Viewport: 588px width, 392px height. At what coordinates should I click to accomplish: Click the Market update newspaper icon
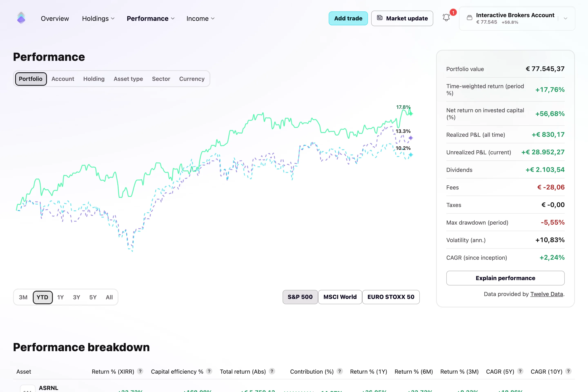coord(380,18)
